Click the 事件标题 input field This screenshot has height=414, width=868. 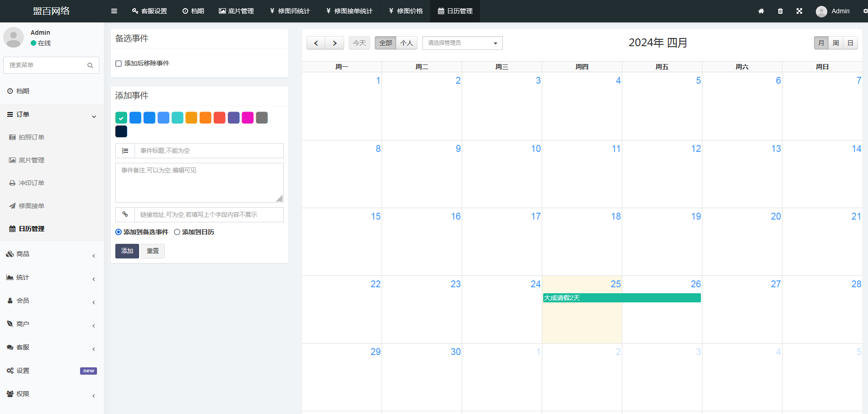(x=209, y=151)
